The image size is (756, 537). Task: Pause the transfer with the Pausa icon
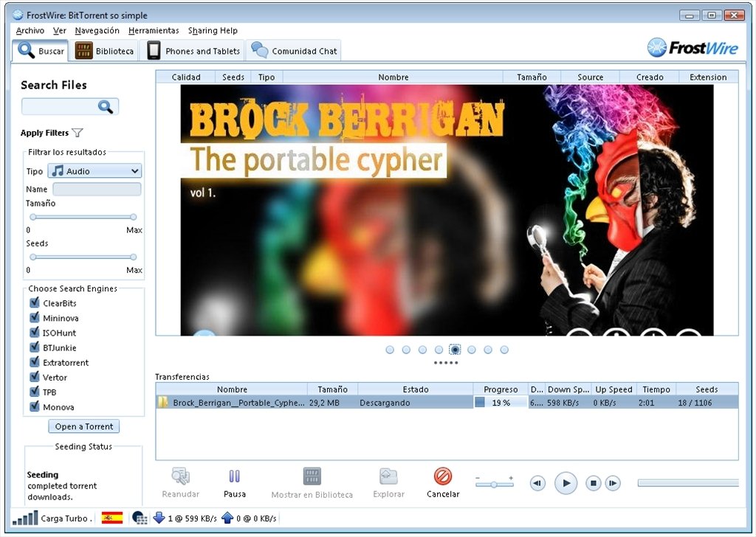point(234,477)
